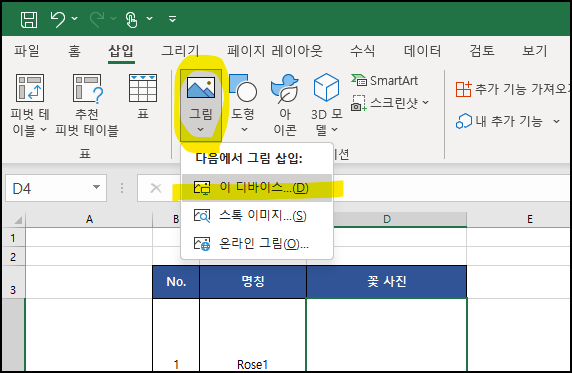Image resolution: width=572 pixels, height=373 pixels.
Task: Click the Name Box showing D4
Action: point(49,188)
